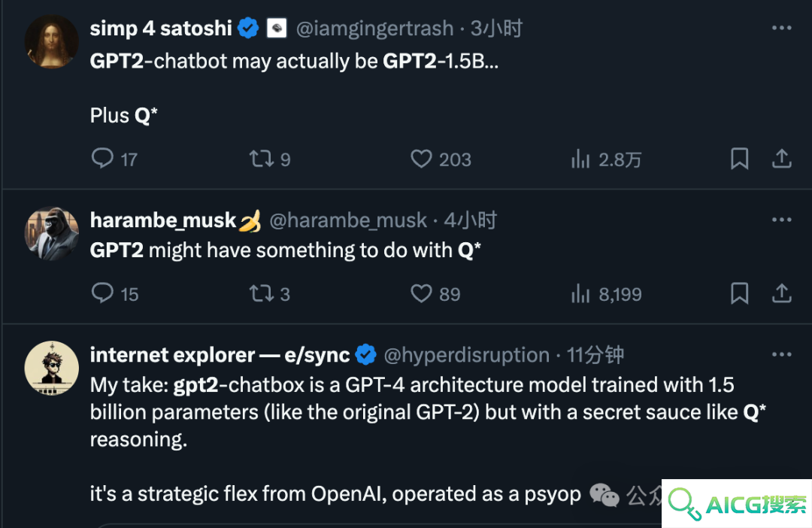Open @iamgingertrash profile handle
Viewport: 812px width, 528px height.
[374, 29]
